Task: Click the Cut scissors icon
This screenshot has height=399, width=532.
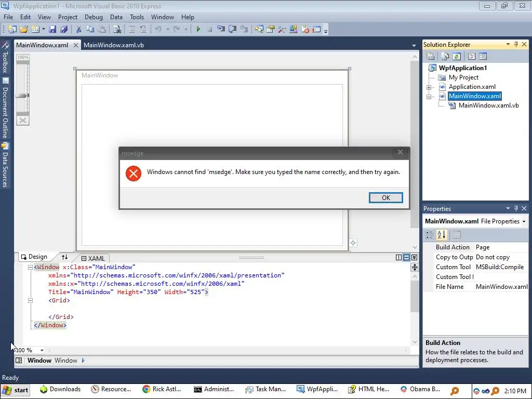Action: coord(78,29)
